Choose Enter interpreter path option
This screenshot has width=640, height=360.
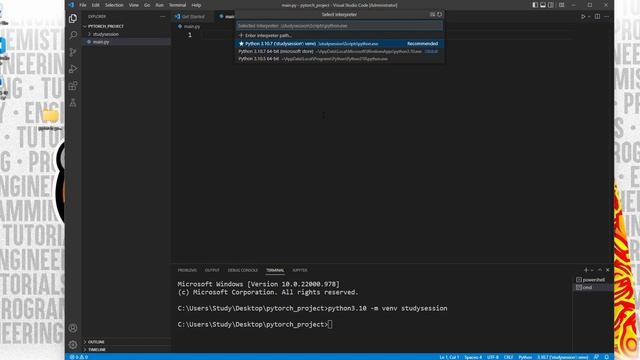pyautogui.click(x=339, y=36)
